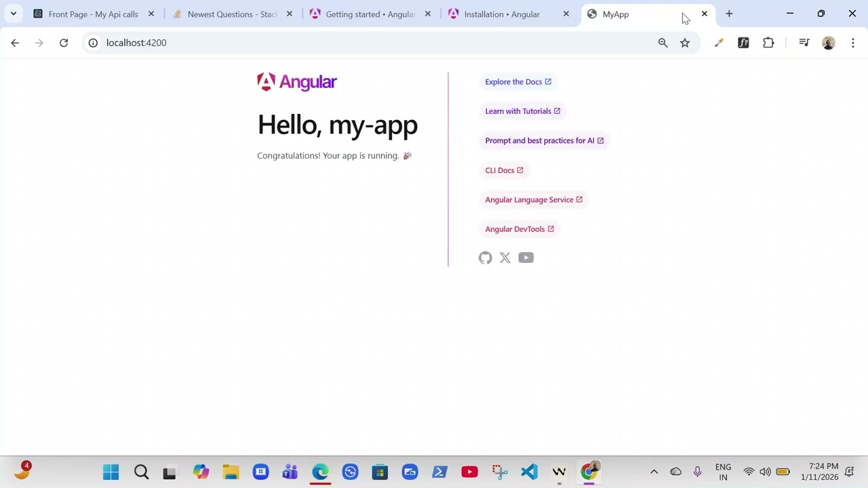
Task: Close the Getting started • Angular tab
Action: 428,14
